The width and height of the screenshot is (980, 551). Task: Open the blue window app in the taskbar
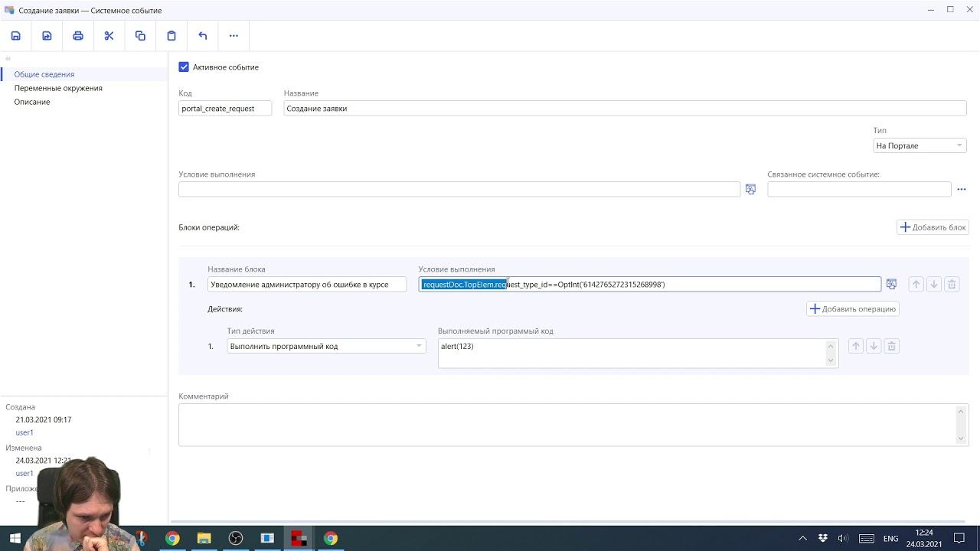(267, 539)
